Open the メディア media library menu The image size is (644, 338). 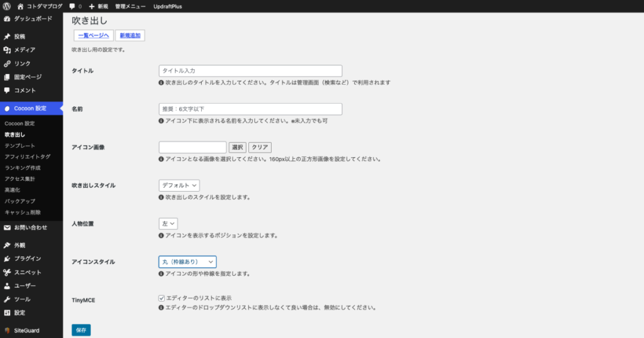pyautogui.click(x=24, y=50)
